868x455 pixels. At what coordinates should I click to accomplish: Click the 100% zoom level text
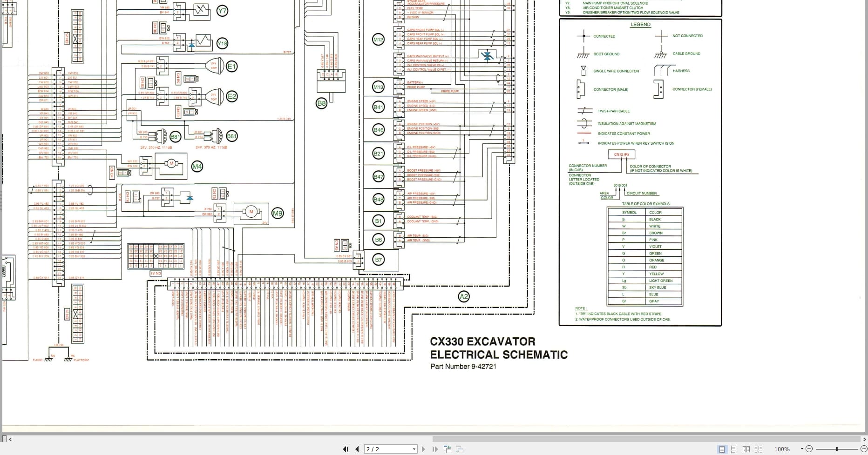coord(782,449)
